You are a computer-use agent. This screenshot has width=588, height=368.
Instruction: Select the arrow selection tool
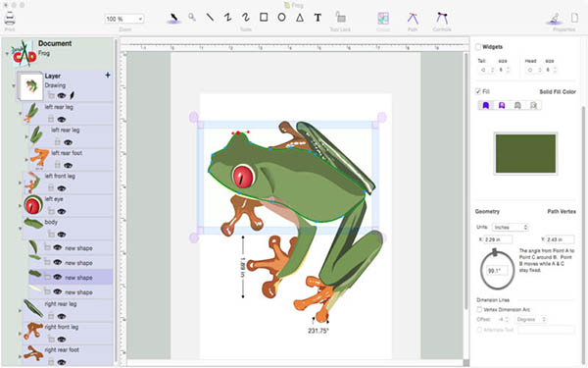click(173, 18)
